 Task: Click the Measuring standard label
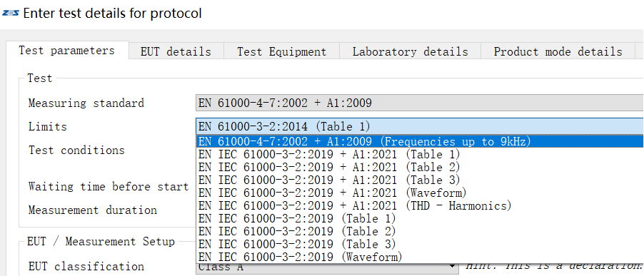pyautogui.click(x=86, y=103)
